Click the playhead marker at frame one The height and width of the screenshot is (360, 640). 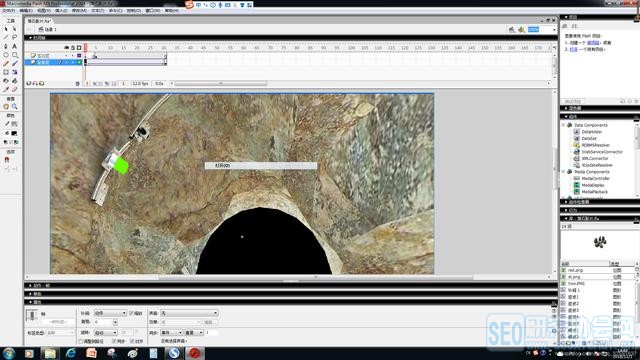tap(85, 47)
